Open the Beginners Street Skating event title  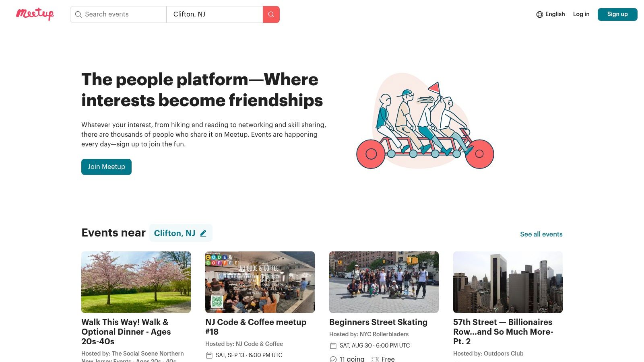378,322
